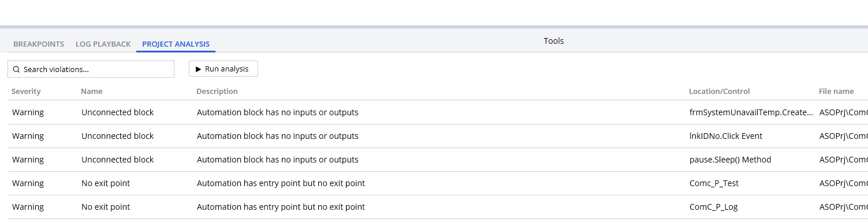868x223 pixels.
Task: Click first Unconnected block name cell
Action: coord(118,112)
